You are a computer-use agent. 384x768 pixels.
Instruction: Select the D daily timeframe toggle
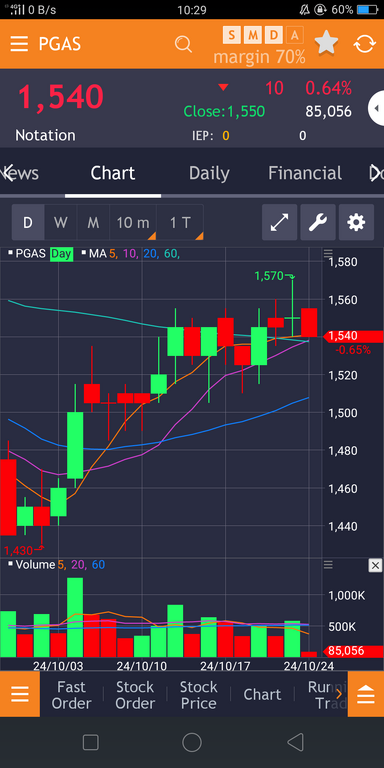coord(28,223)
